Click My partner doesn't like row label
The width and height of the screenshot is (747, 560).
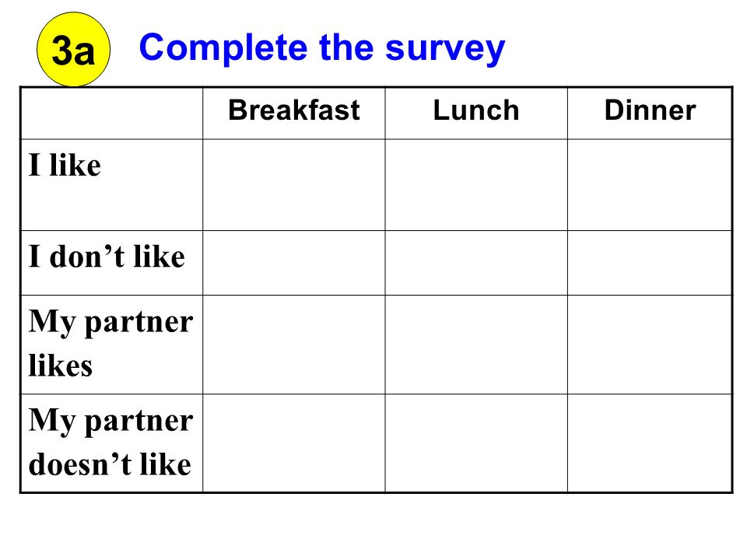click(110, 443)
